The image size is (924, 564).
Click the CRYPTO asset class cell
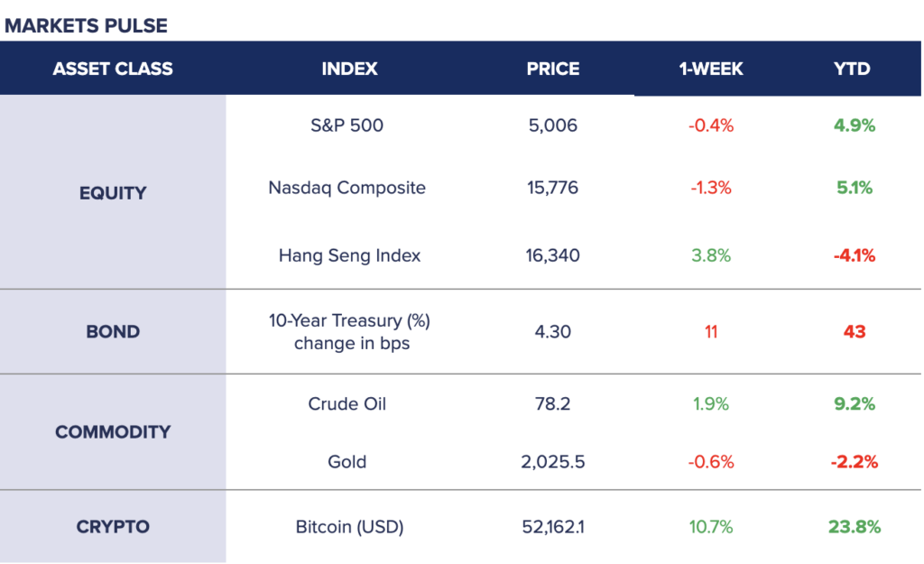pos(113,526)
